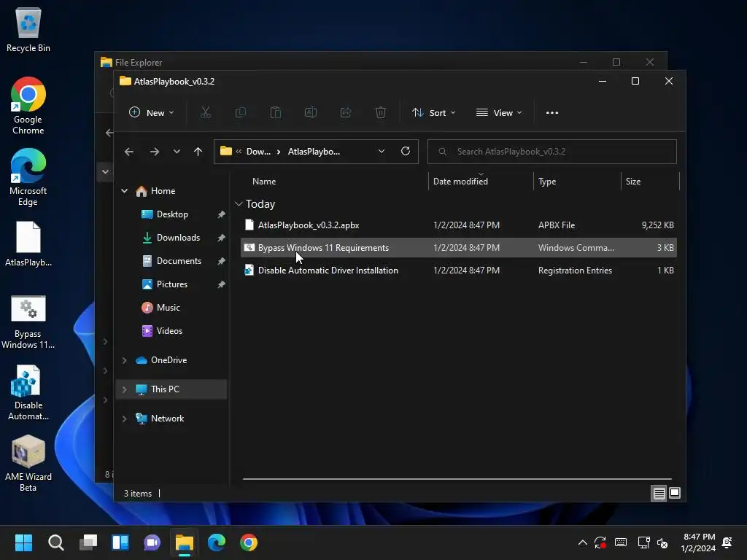
Task: Open the See more three-dots menu
Action: [552, 113]
